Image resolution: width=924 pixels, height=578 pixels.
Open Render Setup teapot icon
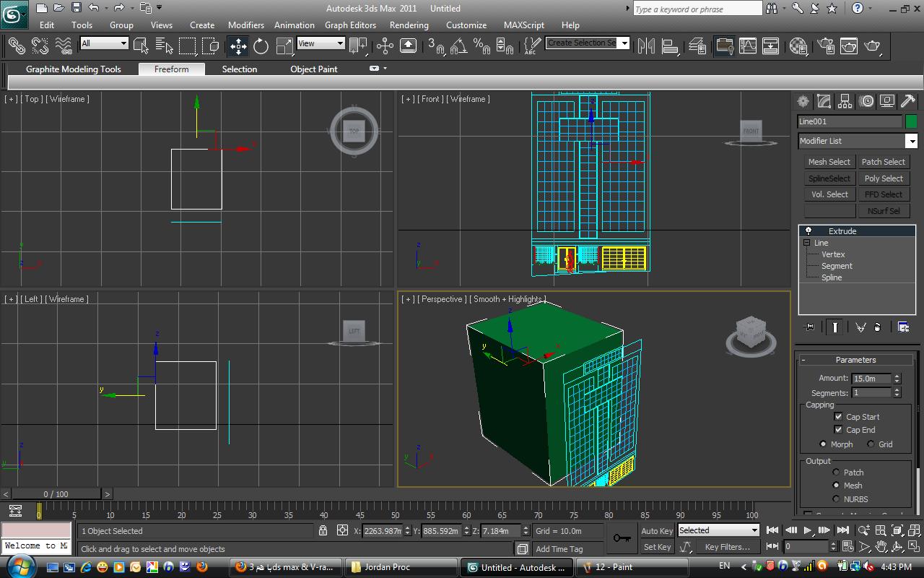[x=824, y=46]
